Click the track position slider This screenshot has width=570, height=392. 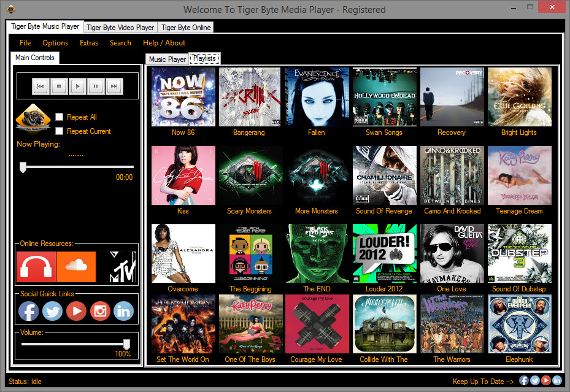coord(77,167)
